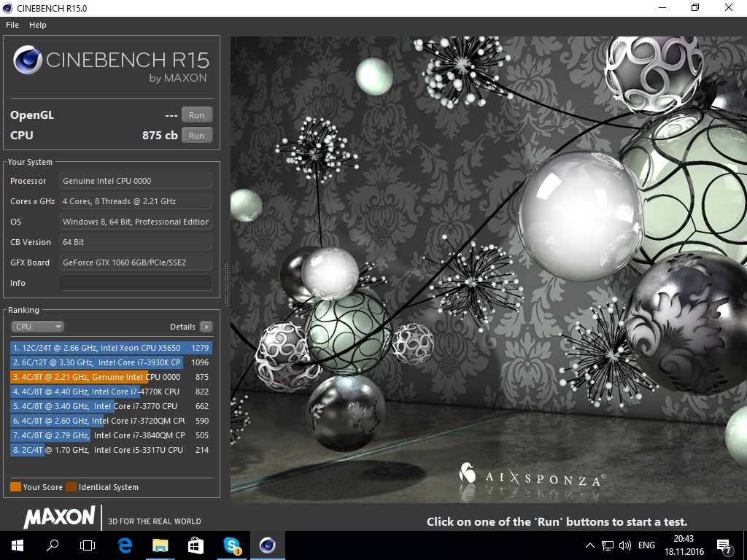This screenshot has width=747, height=560.
Task: Open the clock and date 20:43
Action: tap(684, 545)
